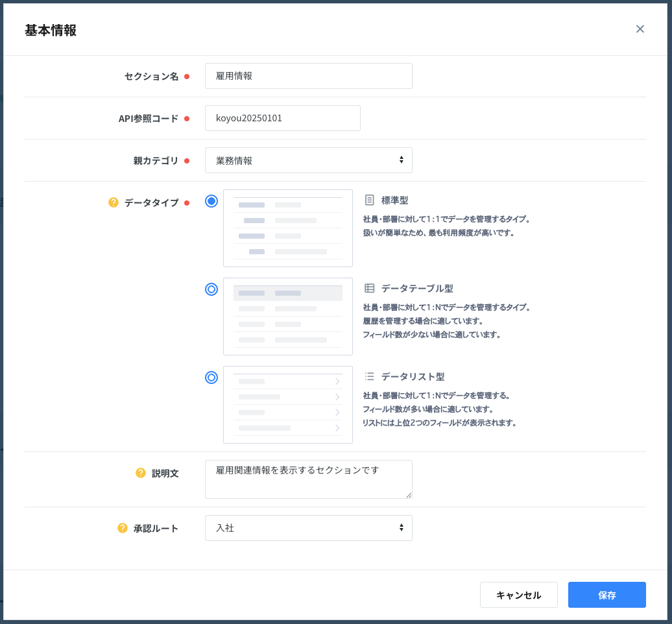Close the 基本情報 dialog with X
The image size is (672, 624).
point(640,29)
